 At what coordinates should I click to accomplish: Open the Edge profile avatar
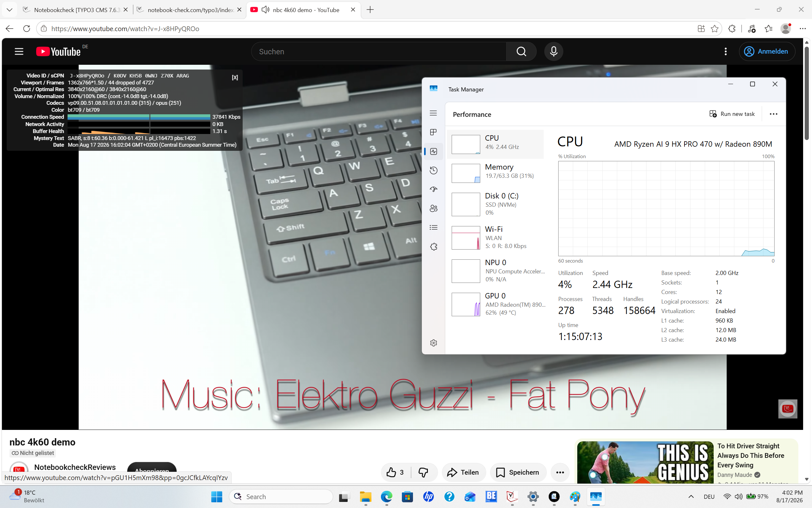785,29
